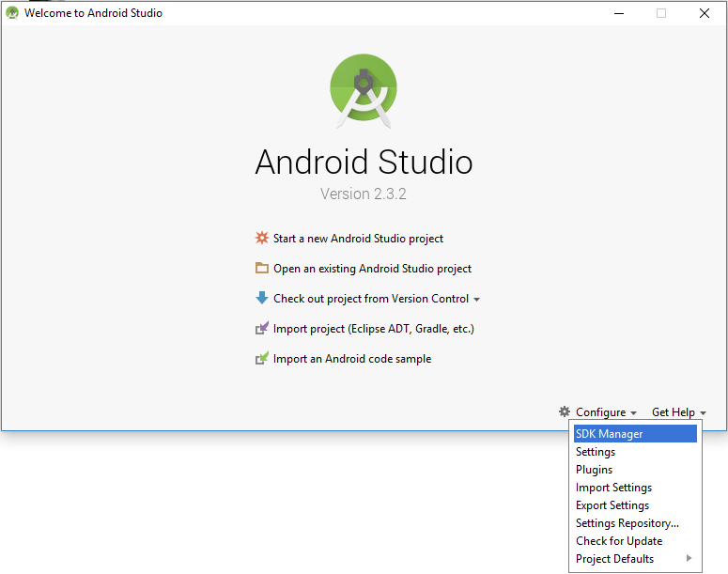Image resolution: width=728 pixels, height=574 pixels.
Task: Click the Android Studio icon in title bar
Action: pos(12,13)
